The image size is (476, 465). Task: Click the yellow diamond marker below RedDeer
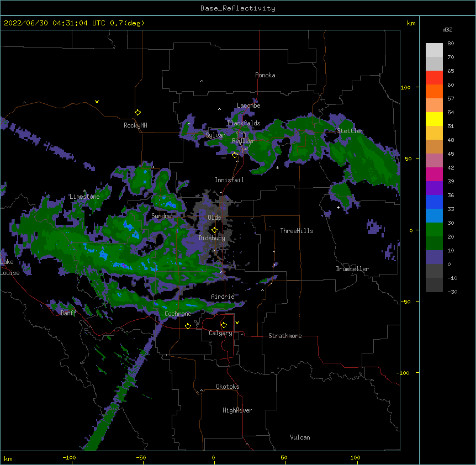235,155
